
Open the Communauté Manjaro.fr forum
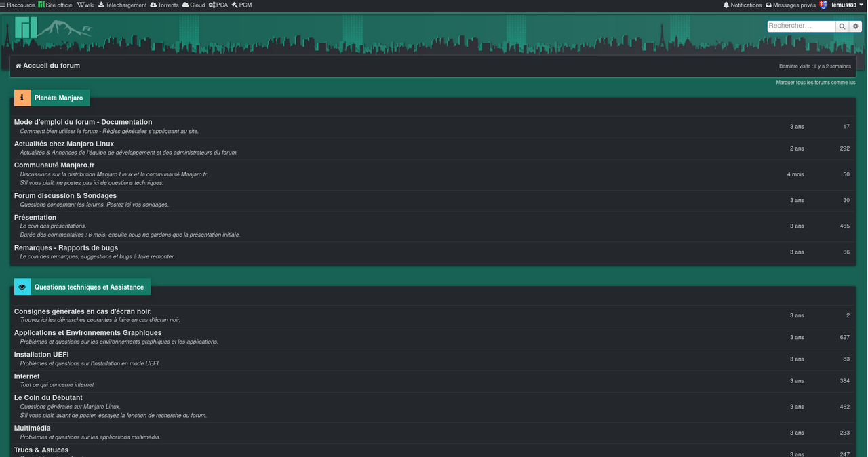pos(54,165)
